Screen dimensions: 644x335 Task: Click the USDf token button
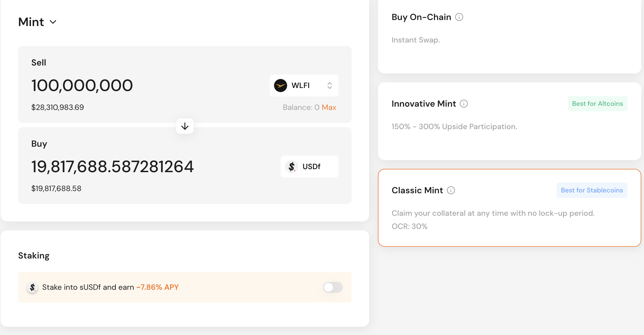[309, 167]
